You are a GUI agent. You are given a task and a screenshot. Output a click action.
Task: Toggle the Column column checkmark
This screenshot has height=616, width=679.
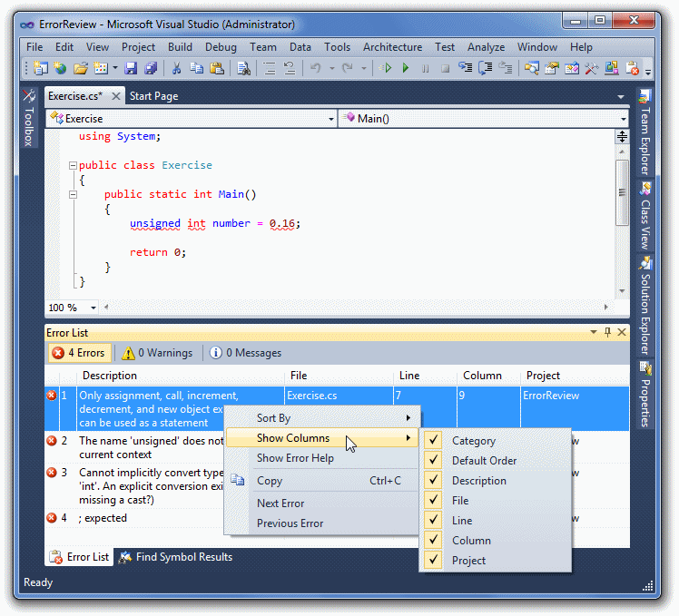point(433,540)
